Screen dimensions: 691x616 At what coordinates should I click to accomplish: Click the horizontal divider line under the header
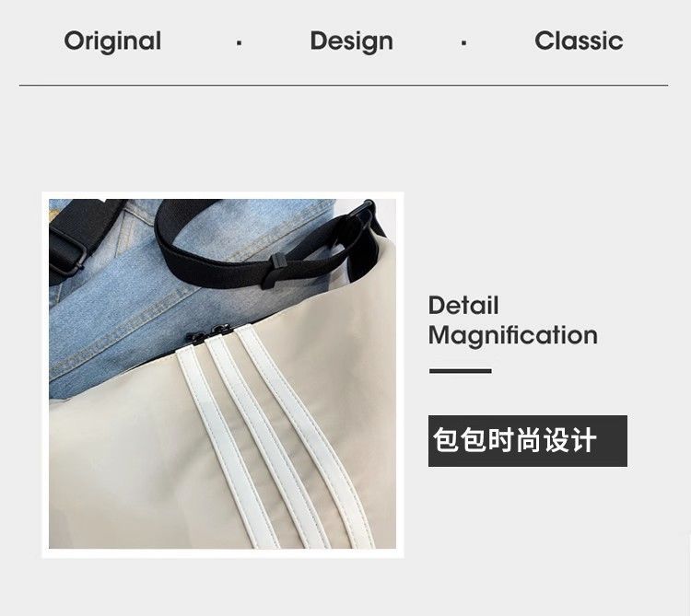[x=344, y=85]
